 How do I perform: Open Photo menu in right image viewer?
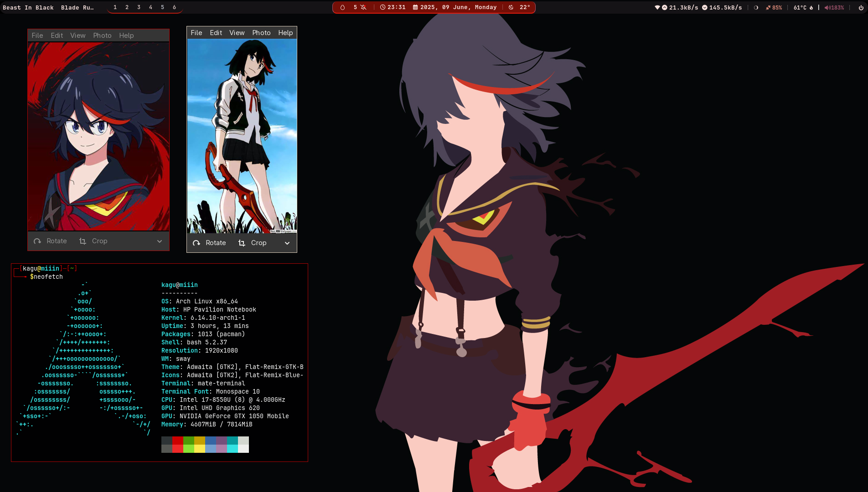point(262,33)
